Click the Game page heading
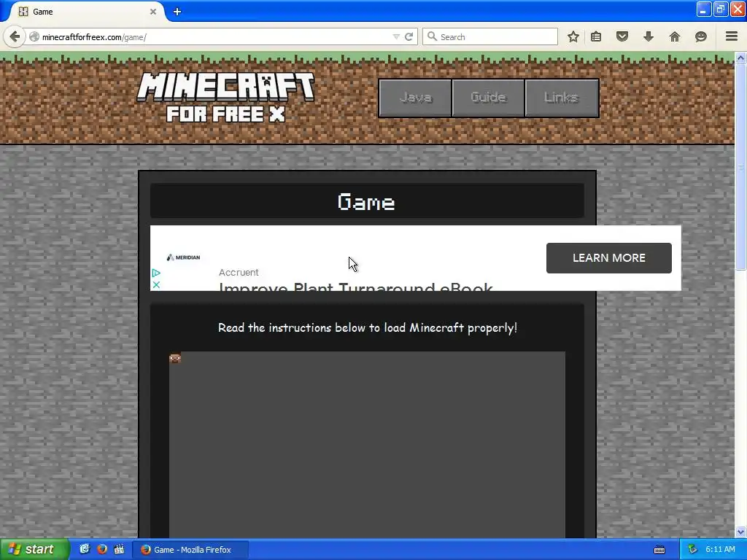747x560 pixels. tap(366, 203)
